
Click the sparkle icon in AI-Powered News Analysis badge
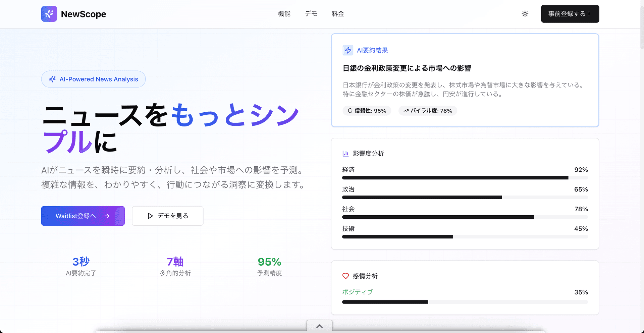(x=52, y=79)
